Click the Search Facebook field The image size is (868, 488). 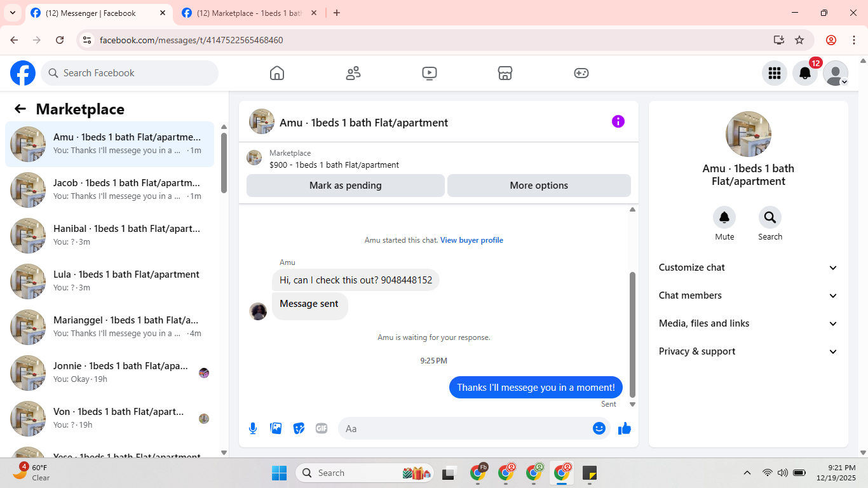point(130,73)
